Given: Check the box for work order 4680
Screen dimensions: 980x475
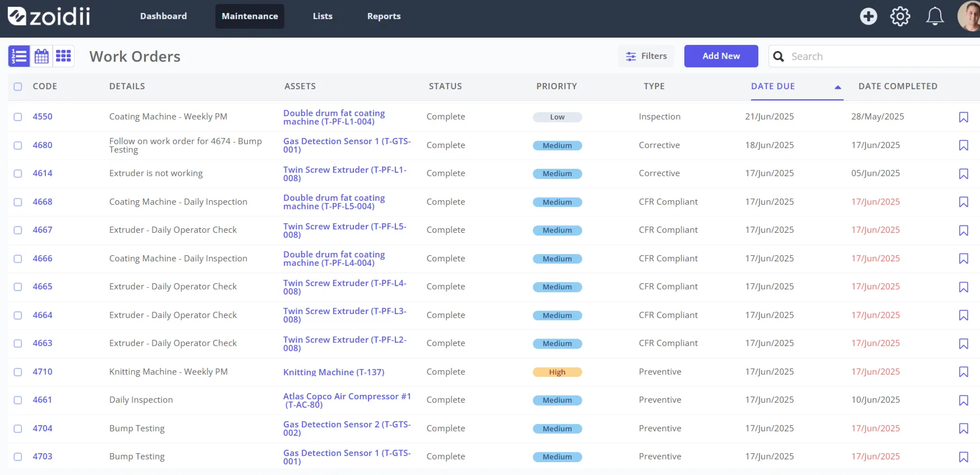Looking at the screenshot, I should [x=18, y=145].
